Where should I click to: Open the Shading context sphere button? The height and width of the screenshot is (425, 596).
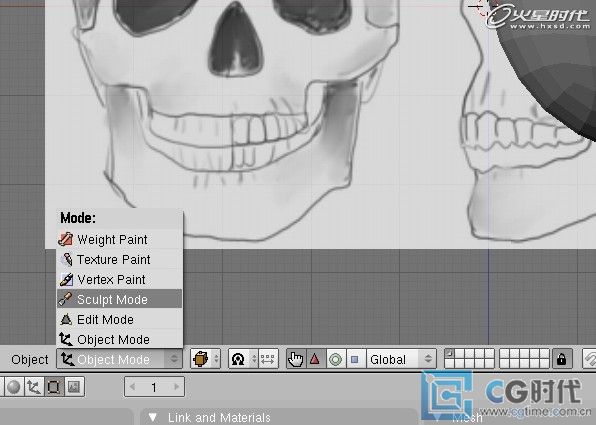coord(14,387)
